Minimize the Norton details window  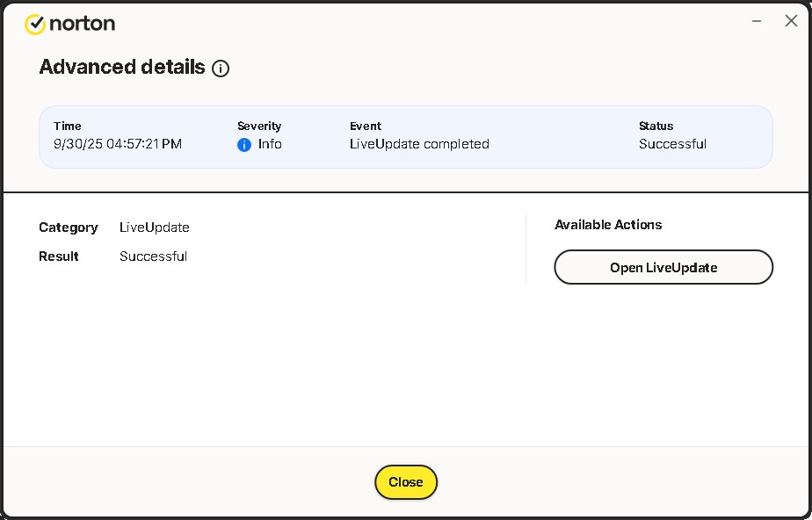coord(757,21)
